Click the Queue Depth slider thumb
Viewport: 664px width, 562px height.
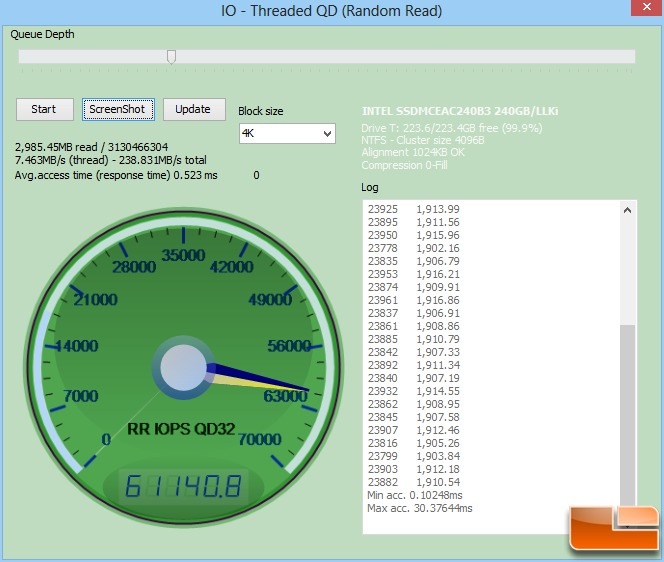[x=171, y=57]
